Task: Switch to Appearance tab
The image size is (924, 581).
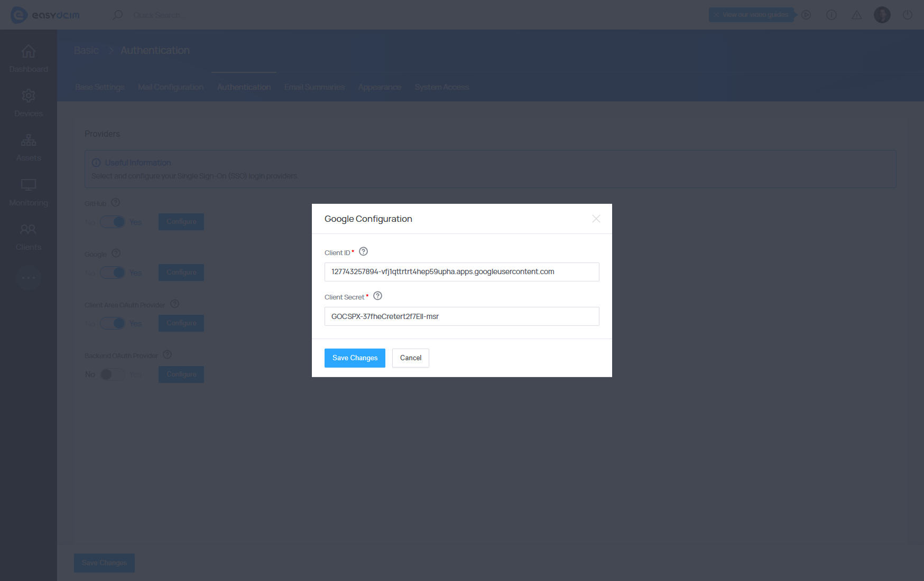Action: [380, 87]
